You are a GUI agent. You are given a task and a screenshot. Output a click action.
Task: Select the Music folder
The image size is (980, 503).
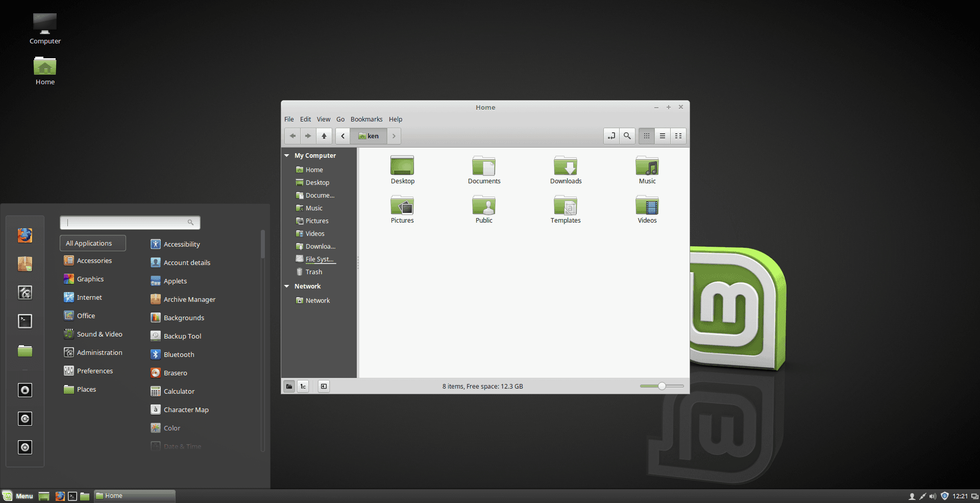click(x=647, y=170)
